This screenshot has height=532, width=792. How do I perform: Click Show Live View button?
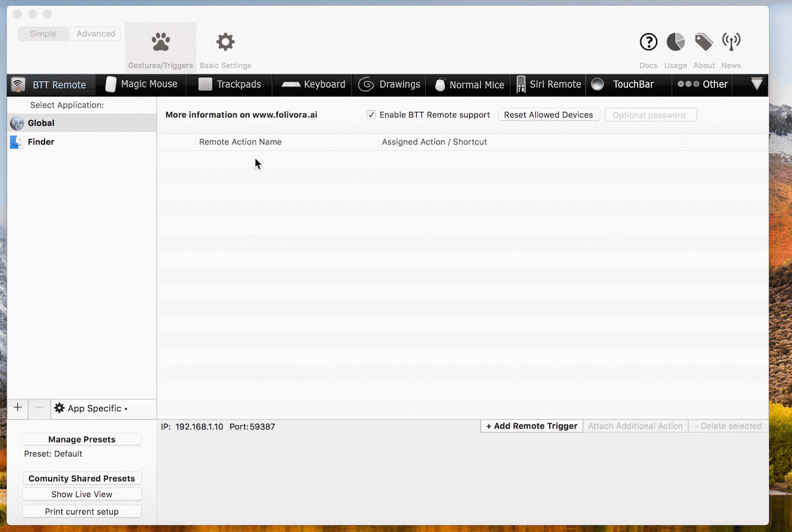(82, 494)
